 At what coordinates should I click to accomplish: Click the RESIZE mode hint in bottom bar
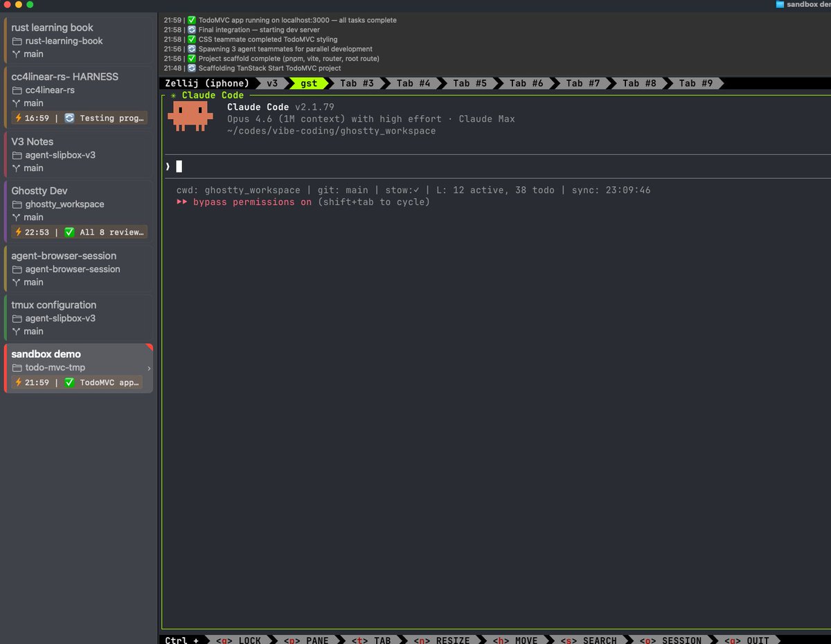(x=440, y=641)
